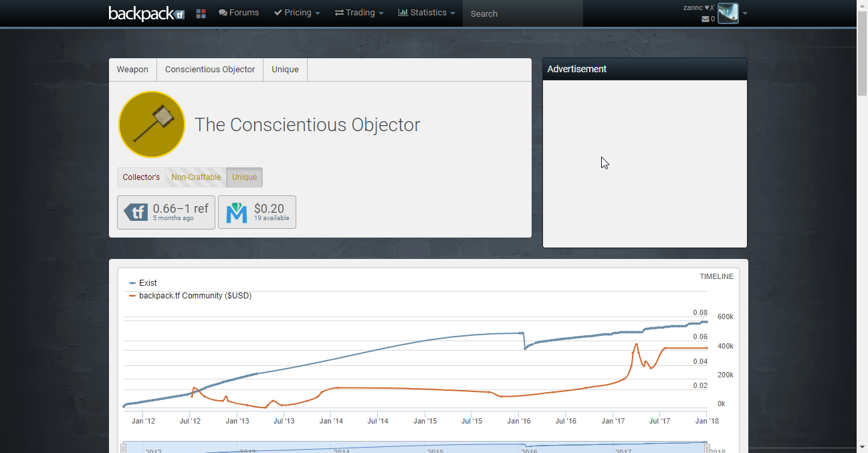Viewport: 868px width, 453px height.
Task: Click into the Search field
Action: [522, 13]
